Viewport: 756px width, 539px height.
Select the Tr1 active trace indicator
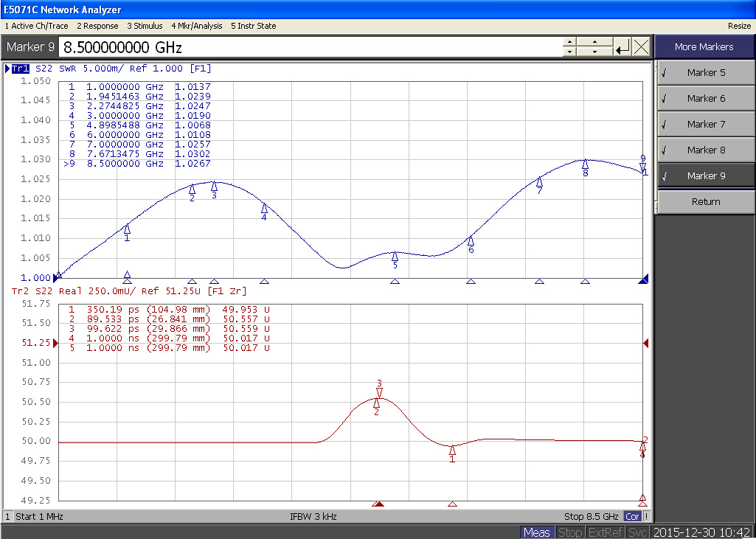tap(20, 69)
